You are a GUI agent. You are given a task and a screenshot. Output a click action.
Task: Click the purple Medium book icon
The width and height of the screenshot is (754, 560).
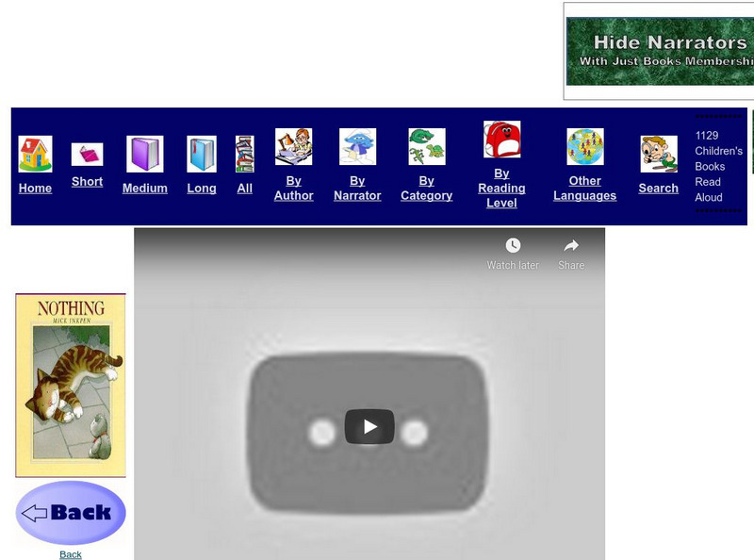145,154
